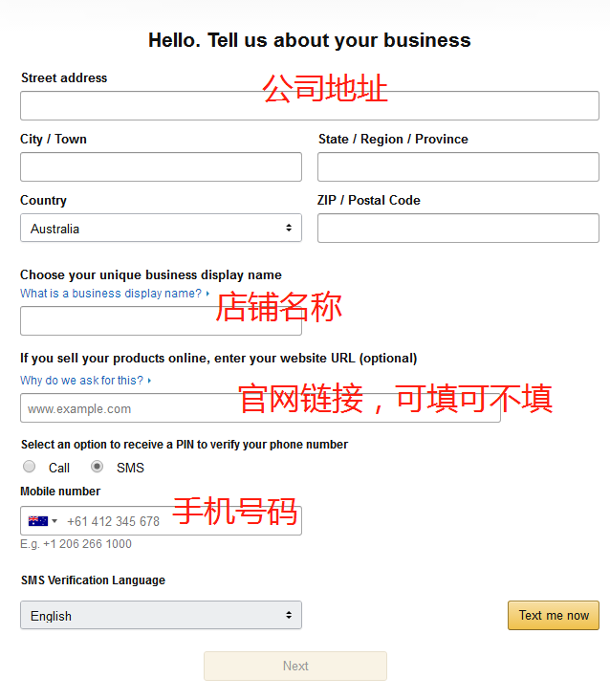This screenshot has width=610, height=700.
Task: Open 'What is a business display name?' link
Action: coord(111,294)
